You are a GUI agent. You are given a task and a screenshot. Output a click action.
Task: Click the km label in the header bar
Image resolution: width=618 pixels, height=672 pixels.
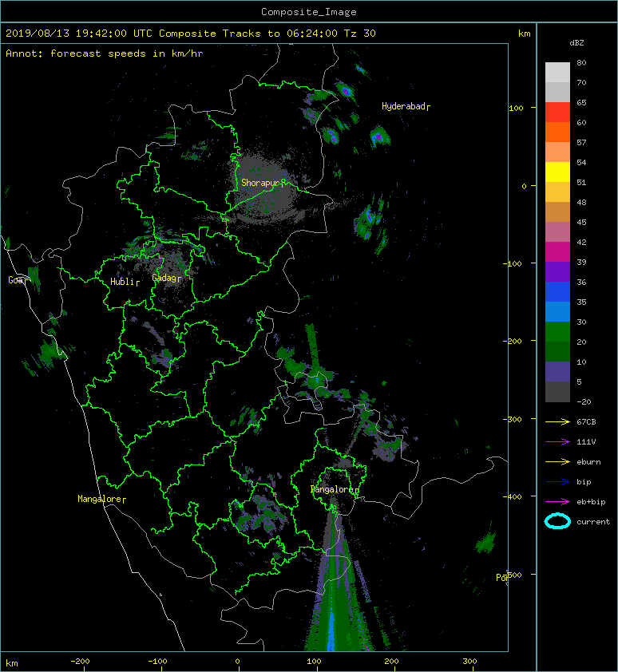coord(524,34)
